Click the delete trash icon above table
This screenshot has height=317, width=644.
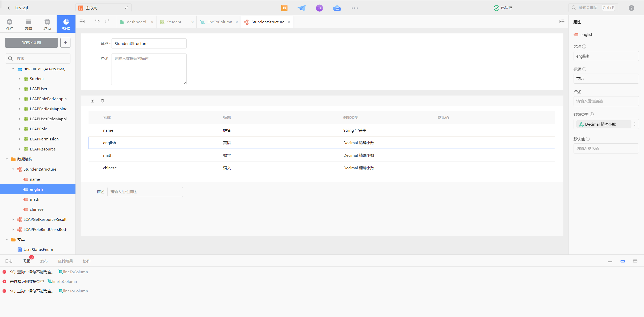[102, 101]
